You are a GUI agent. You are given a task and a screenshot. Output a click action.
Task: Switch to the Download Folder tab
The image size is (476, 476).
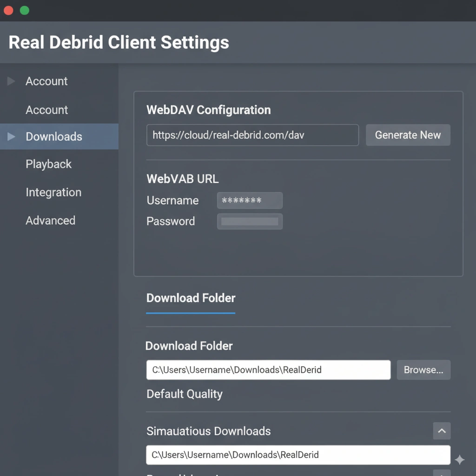[x=191, y=298]
